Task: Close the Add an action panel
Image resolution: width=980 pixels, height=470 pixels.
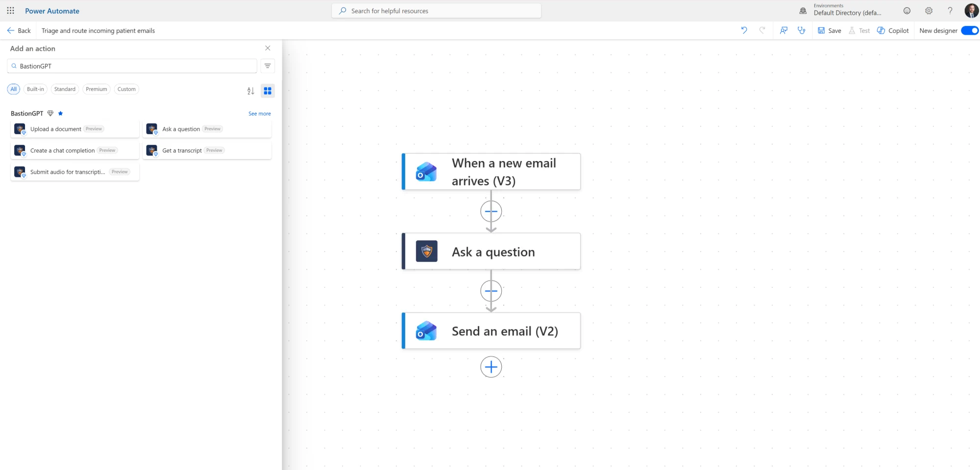Action: (268, 48)
